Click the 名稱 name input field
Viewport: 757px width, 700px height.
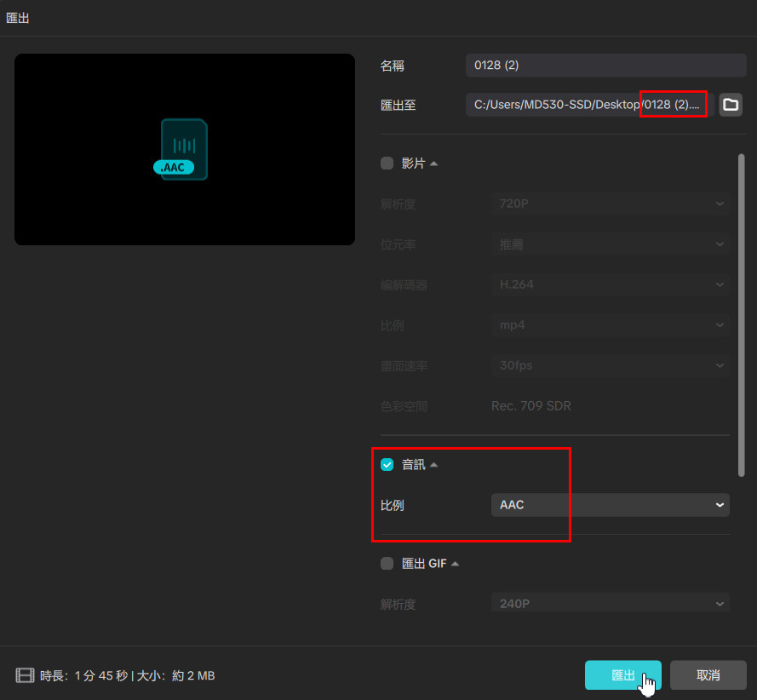click(605, 66)
